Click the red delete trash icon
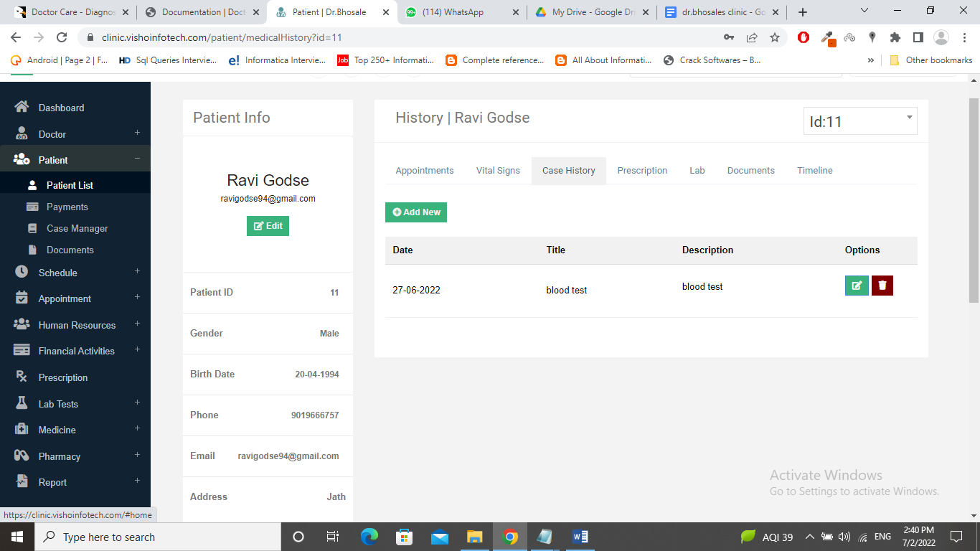The width and height of the screenshot is (980, 551). 882,286
